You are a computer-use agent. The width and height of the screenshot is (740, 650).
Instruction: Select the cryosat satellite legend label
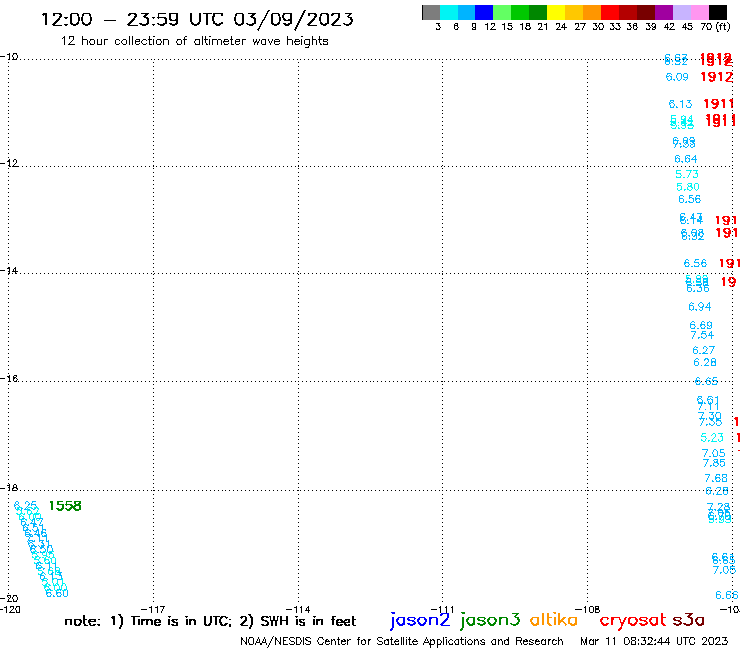[x=633, y=620]
